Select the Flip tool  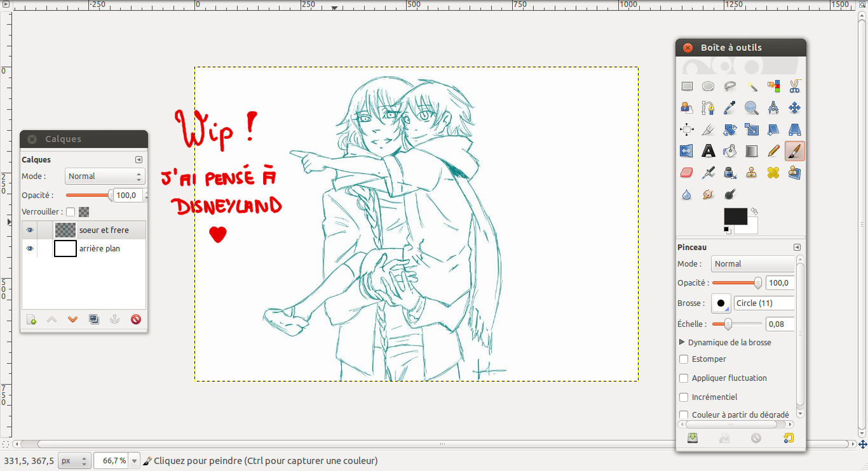click(687, 151)
